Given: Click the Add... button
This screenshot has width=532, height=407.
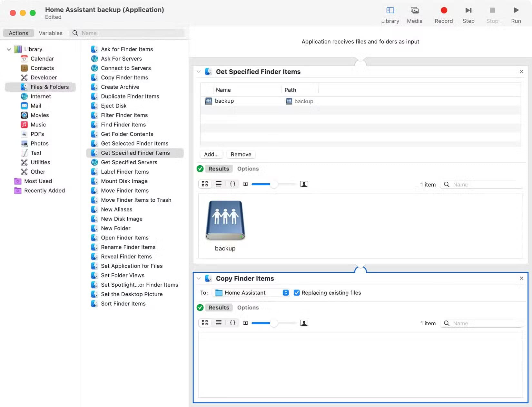Looking at the screenshot, I should coord(211,154).
